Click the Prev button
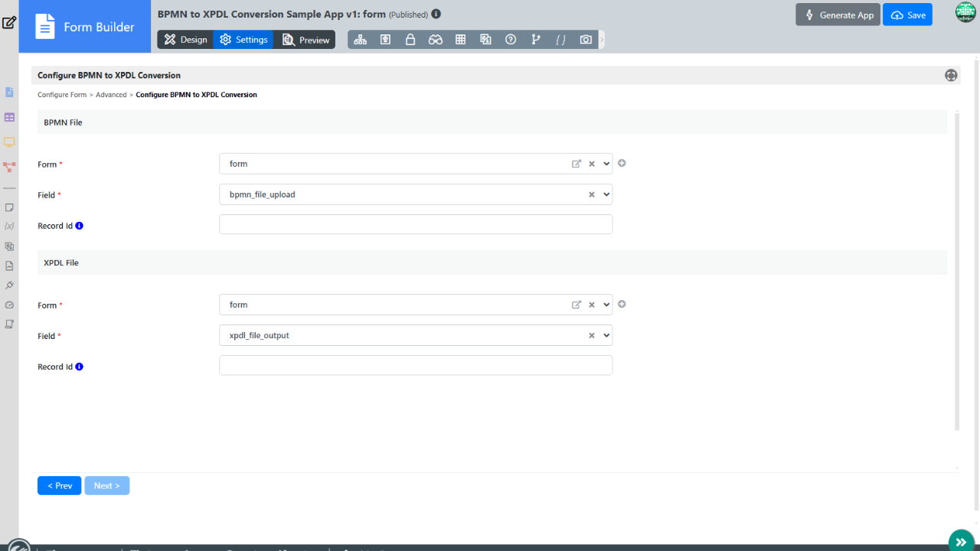This screenshot has width=980, height=551. 59,485
